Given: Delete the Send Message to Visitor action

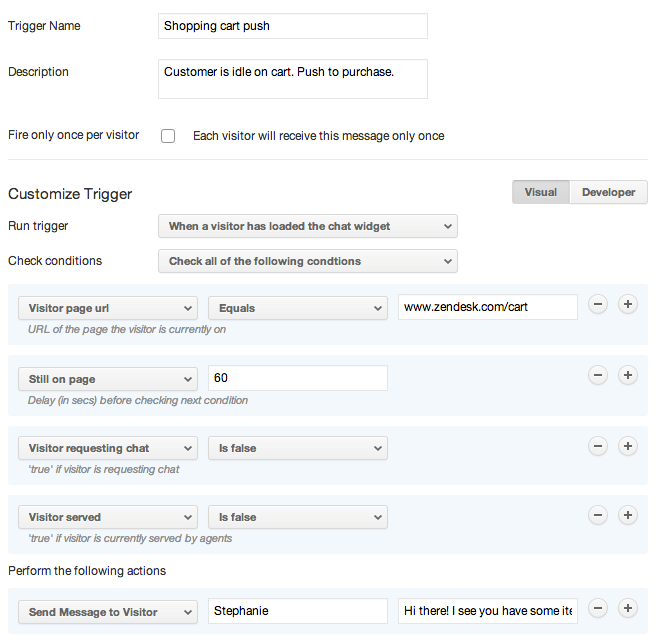Looking at the screenshot, I should click(x=598, y=608).
